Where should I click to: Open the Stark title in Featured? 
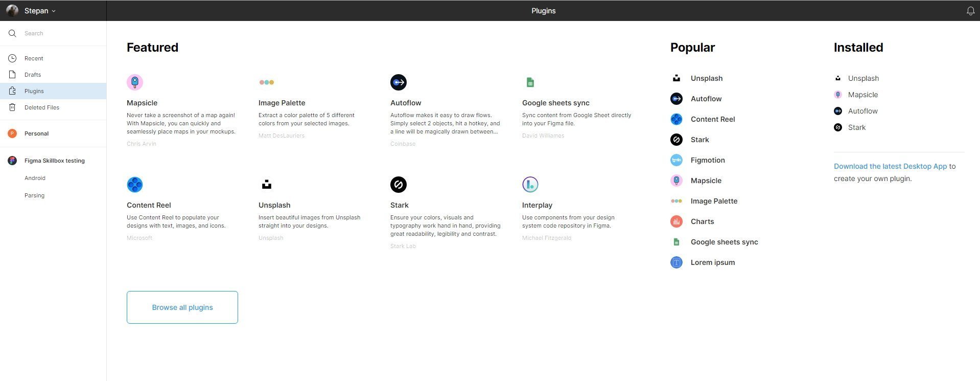coord(400,205)
